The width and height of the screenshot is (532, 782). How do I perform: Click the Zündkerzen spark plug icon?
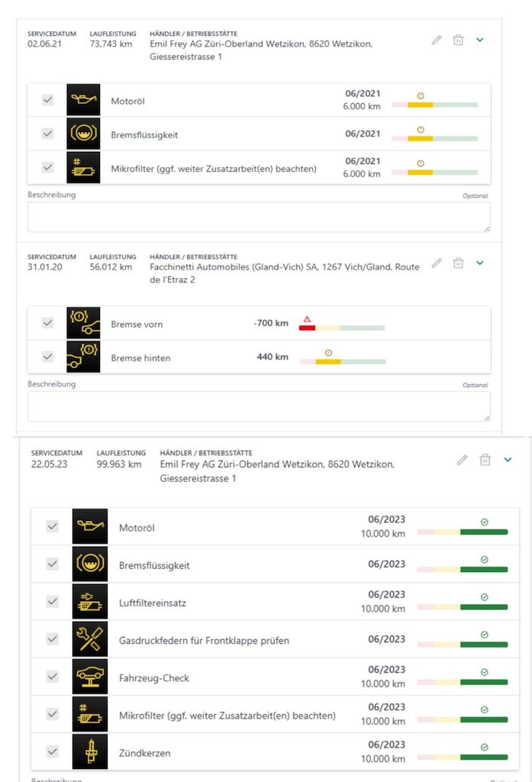click(x=90, y=752)
